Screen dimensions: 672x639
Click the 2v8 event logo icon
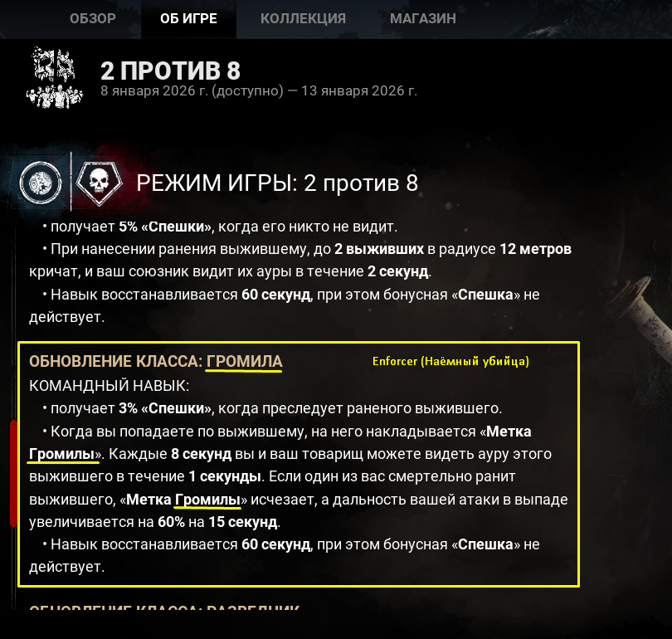click(54, 77)
